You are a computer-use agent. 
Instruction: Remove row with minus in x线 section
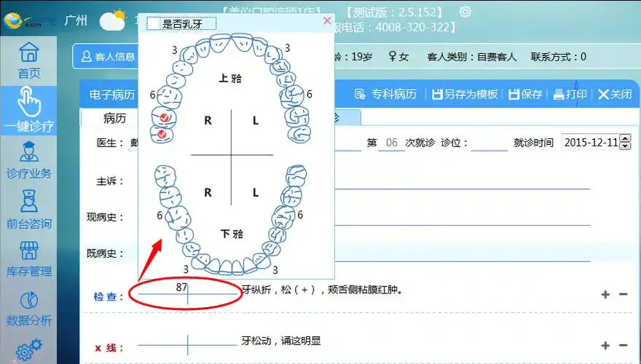623,346
